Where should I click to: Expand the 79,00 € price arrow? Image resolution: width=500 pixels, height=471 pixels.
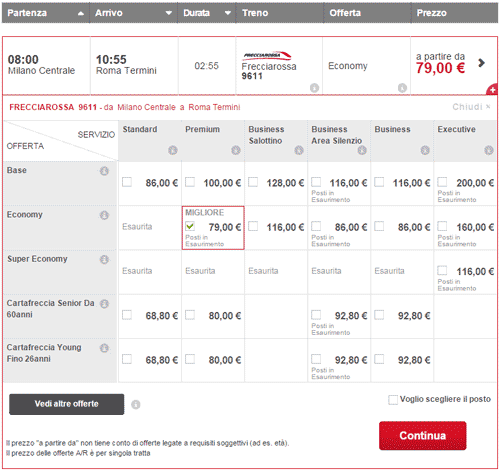tap(481, 63)
